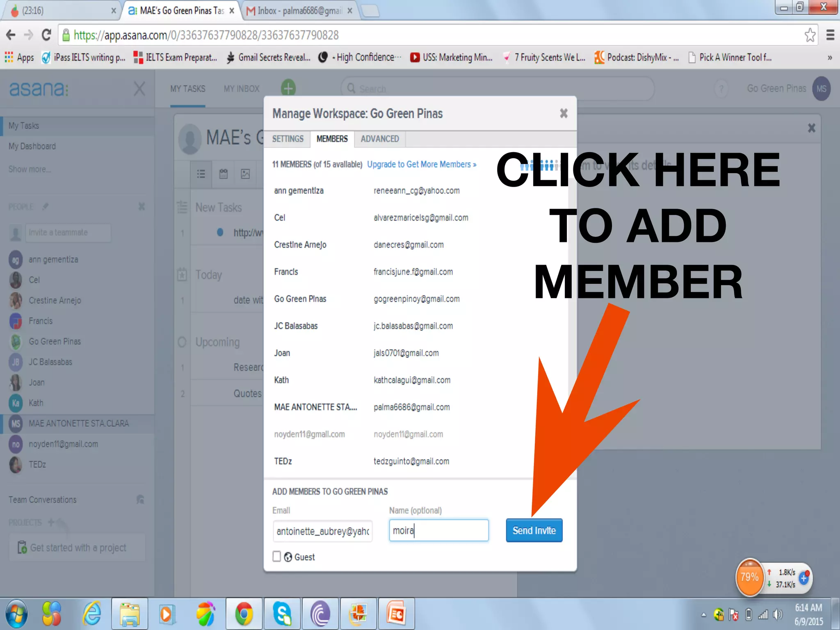Click Upgrade to Get More Members link
The image size is (840, 630).
pyautogui.click(x=422, y=164)
